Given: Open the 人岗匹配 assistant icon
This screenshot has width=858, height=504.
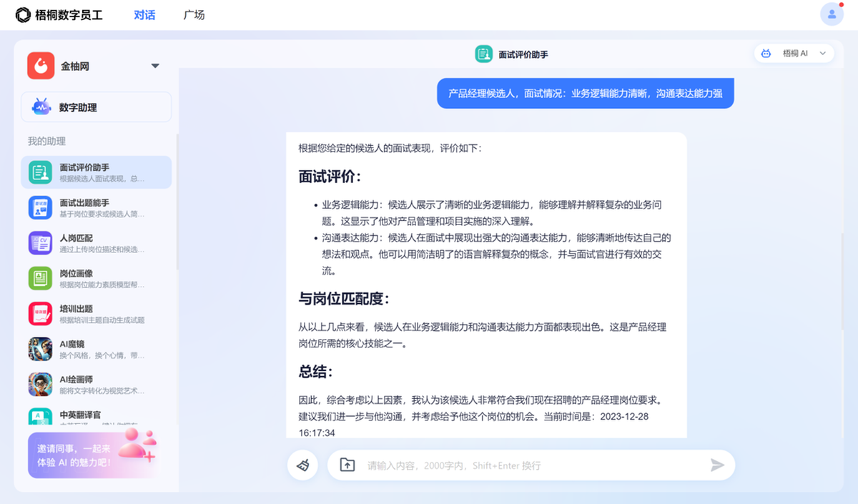Looking at the screenshot, I should 40,243.
